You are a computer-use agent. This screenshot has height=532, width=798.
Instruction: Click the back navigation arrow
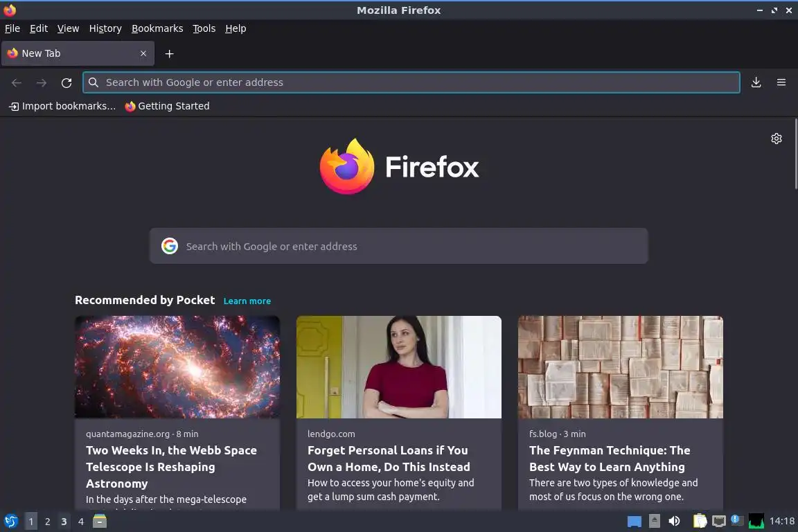pos(17,82)
